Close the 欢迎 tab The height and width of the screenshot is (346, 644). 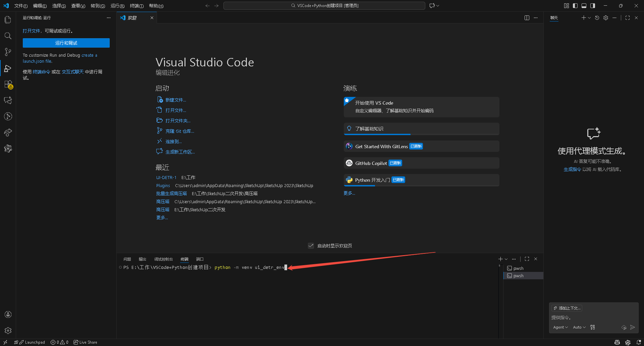coord(152,18)
